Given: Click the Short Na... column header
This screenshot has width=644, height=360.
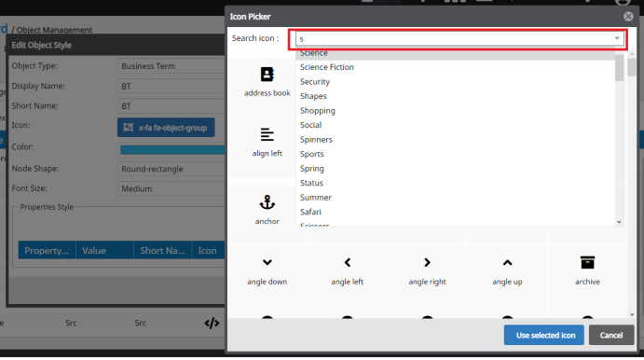Looking at the screenshot, I should click(163, 251).
